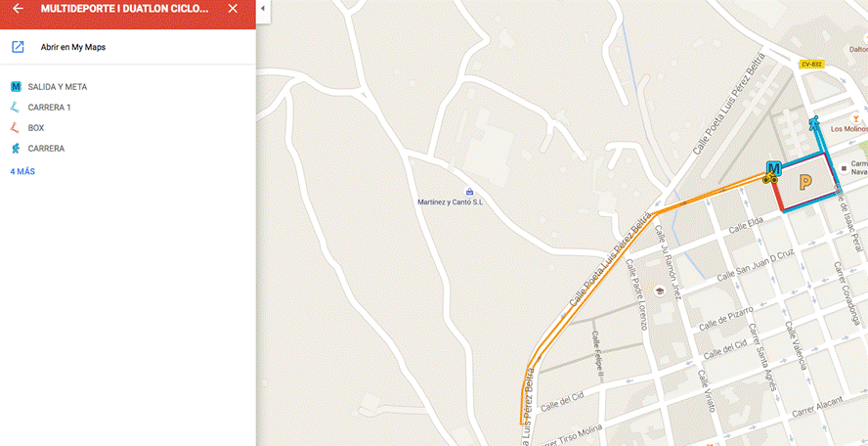The height and width of the screenshot is (446, 868).
Task: Click the Abrir en My Maps external-link icon
Action: coord(18,47)
